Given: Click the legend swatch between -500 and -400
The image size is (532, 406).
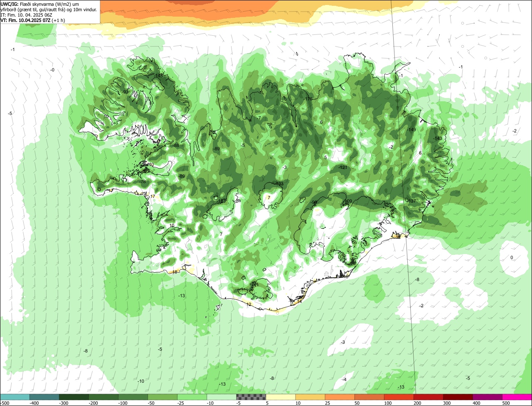Looking at the screenshot, I should pos(15,397).
